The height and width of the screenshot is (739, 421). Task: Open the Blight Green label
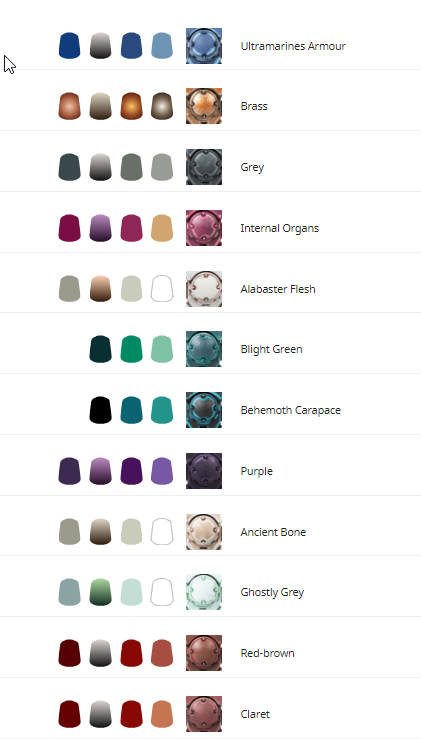272,349
